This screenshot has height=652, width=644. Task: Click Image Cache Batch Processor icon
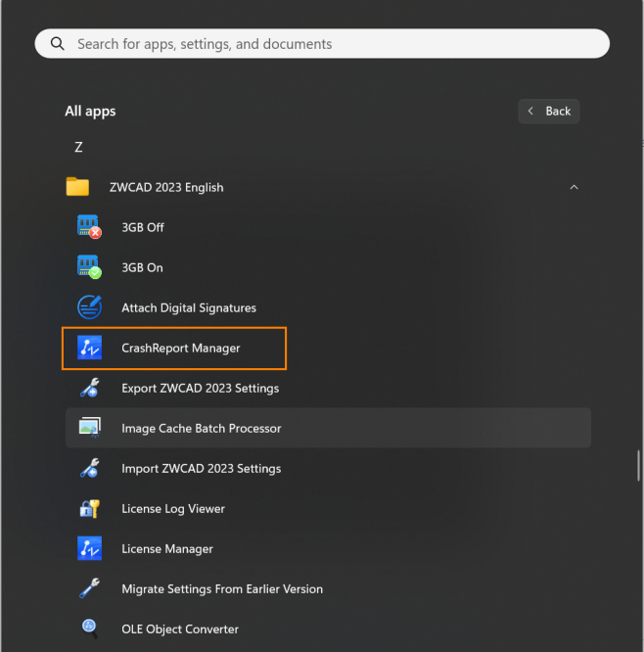pos(90,428)
